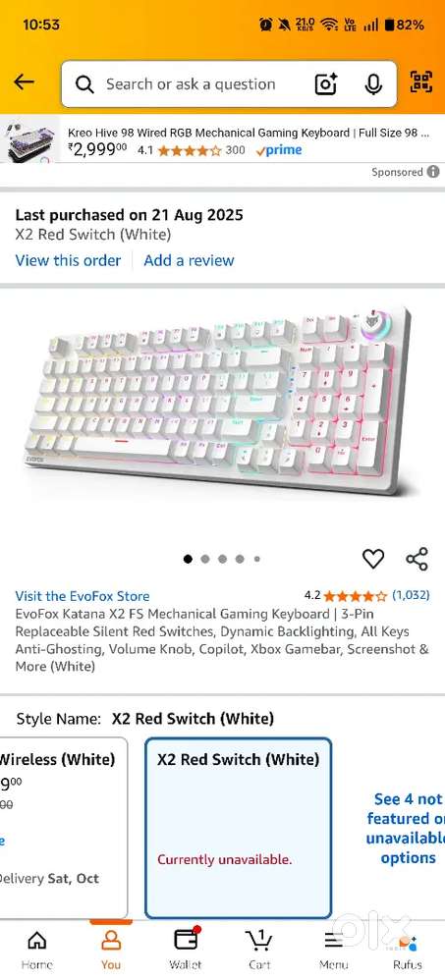The image size is (445, 980).
Task: Click View this order link
Action: coord(68,260)
